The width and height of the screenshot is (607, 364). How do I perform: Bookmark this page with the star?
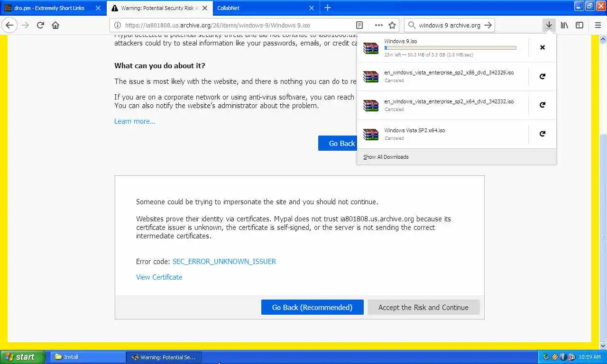click(x=392, y=25)
